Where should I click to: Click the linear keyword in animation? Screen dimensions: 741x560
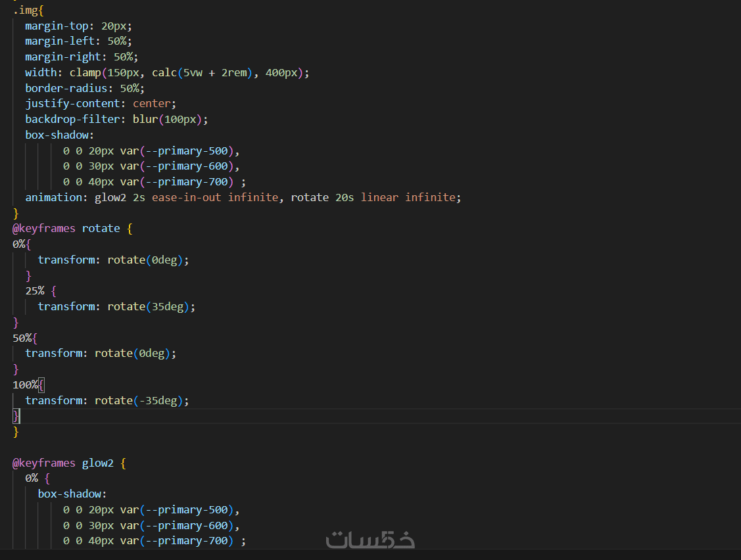(379, 198)
